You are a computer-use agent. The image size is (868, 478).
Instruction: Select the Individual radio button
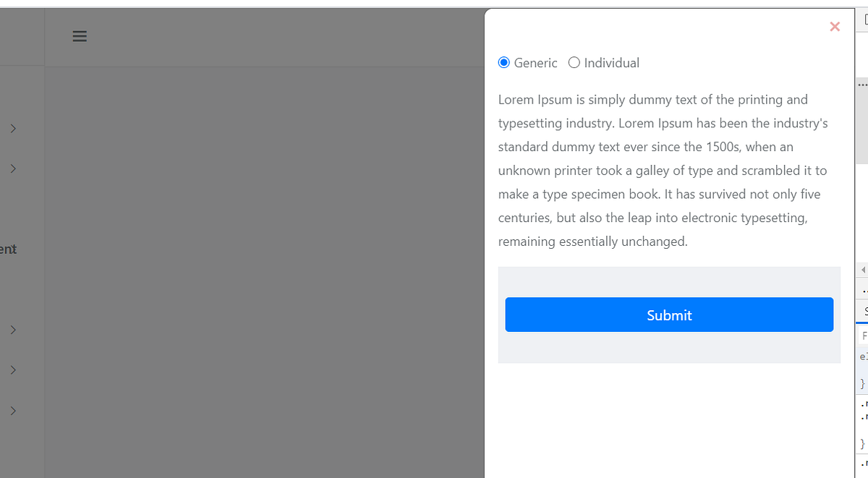(574, 63)
